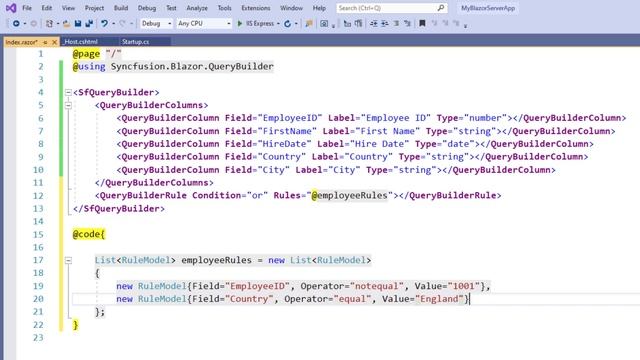Collapse the QueryBuilderColumns block on line 5
This screenshot has width=640, height=360.
pyautogui.click(x=68, y=105)
